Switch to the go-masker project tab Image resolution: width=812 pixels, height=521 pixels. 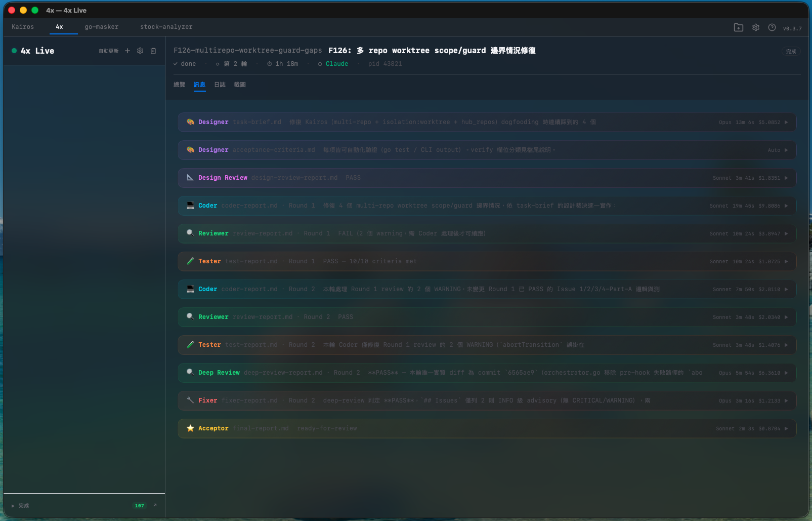(102, 27)
